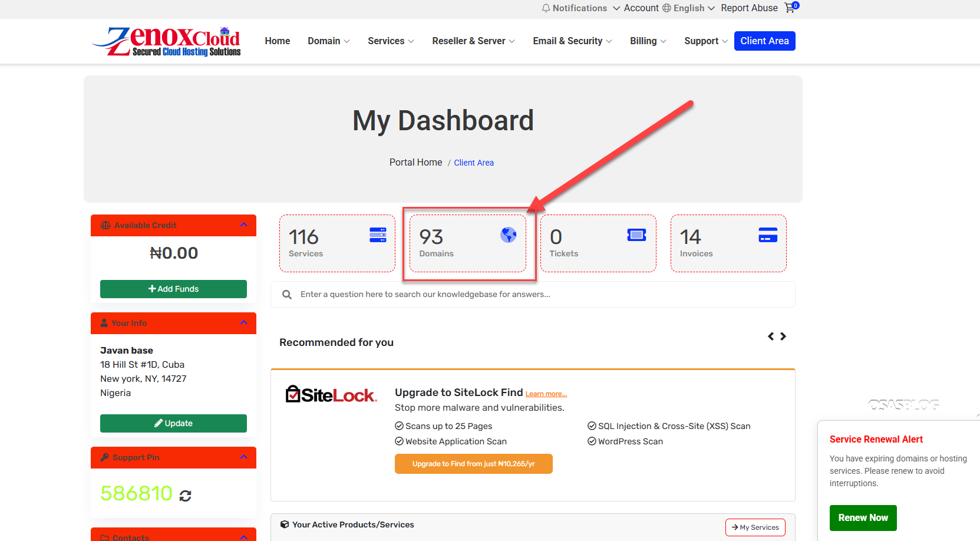This screenshot has width=980, height=541.
Task: Click the Tickets icon
Action: point(636,235)
